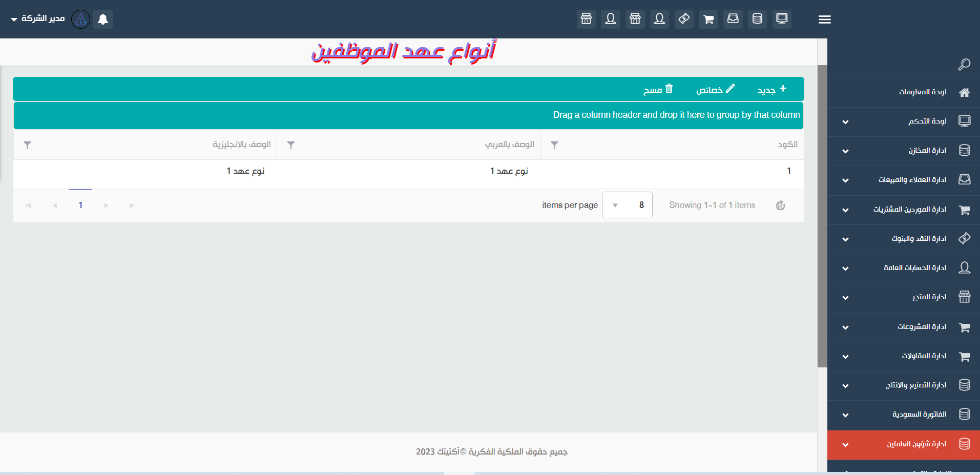Filter the الوصف بالعربي column

pyautogui.click(x=291, y=145)
